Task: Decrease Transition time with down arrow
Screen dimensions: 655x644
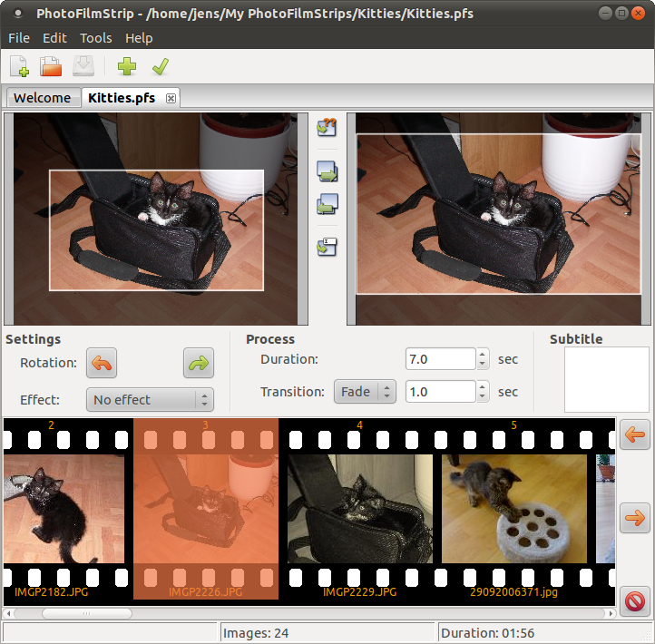Action: (x=483, y=396)
